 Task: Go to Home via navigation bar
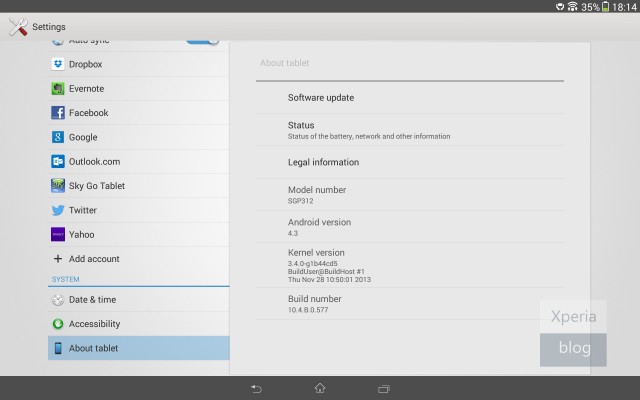tap(320, 388)
